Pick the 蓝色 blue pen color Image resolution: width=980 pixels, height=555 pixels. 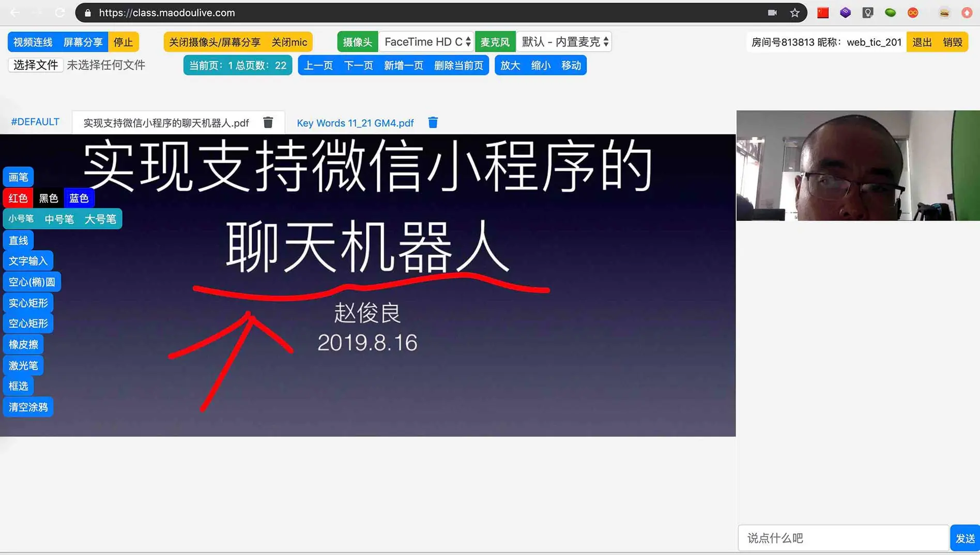pos(79,198)
